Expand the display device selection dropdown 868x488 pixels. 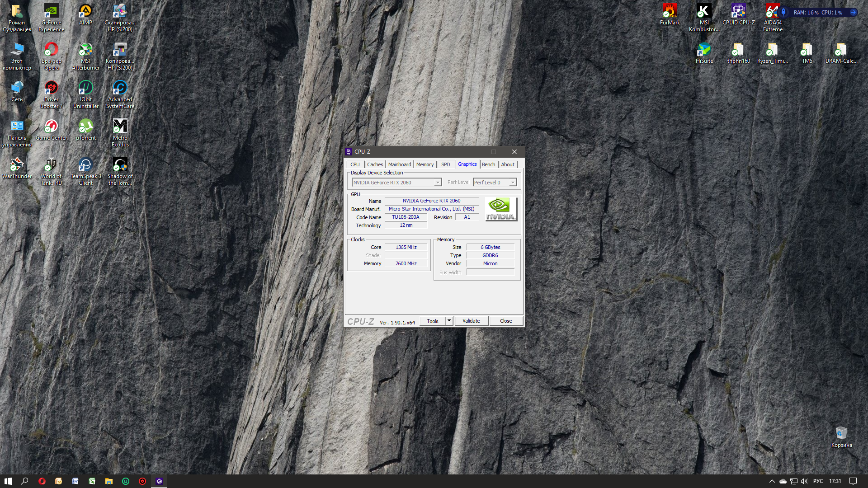[x=437, y=183]
